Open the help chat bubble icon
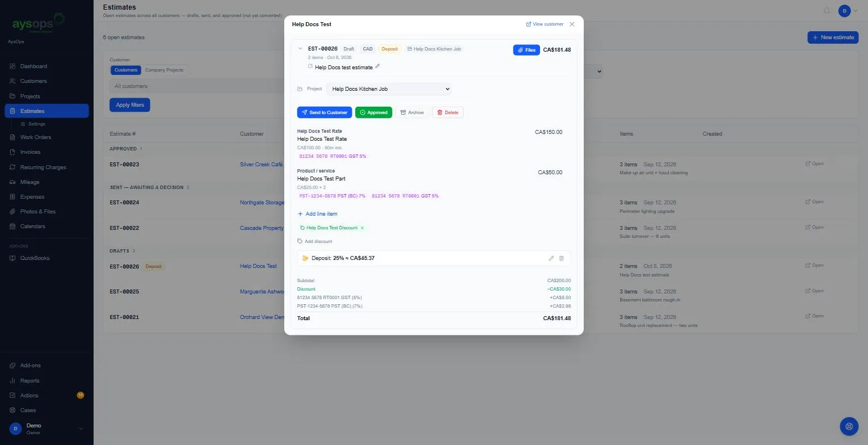 (849, 426)
